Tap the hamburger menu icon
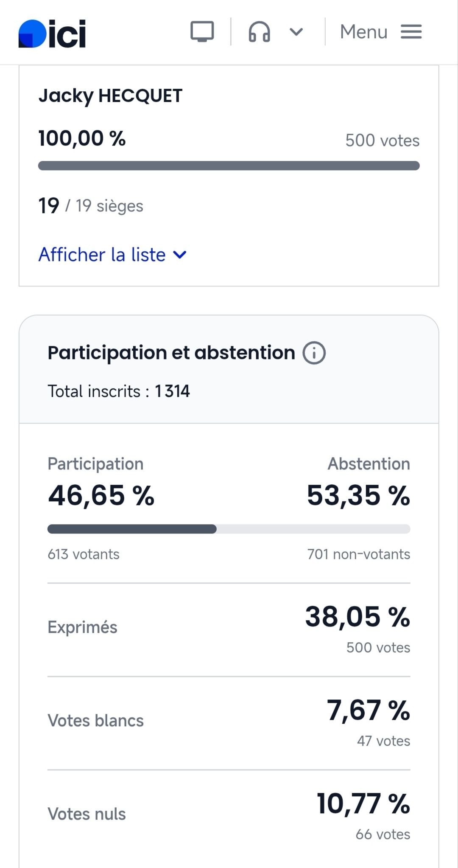Screen dimensions: 458x868 (x=411, y=32)
